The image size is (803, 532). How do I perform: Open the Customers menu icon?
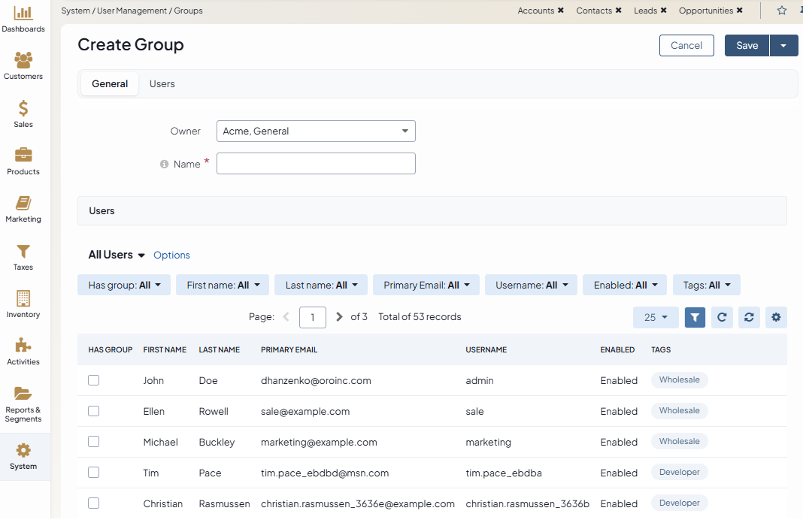pyautogui.click(x=23, y=60)
